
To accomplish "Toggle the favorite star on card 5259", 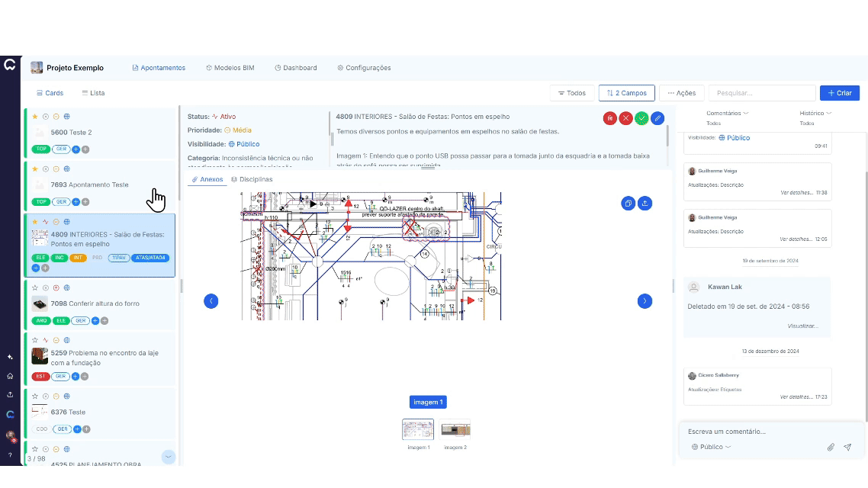I will (x=35, y=340).
